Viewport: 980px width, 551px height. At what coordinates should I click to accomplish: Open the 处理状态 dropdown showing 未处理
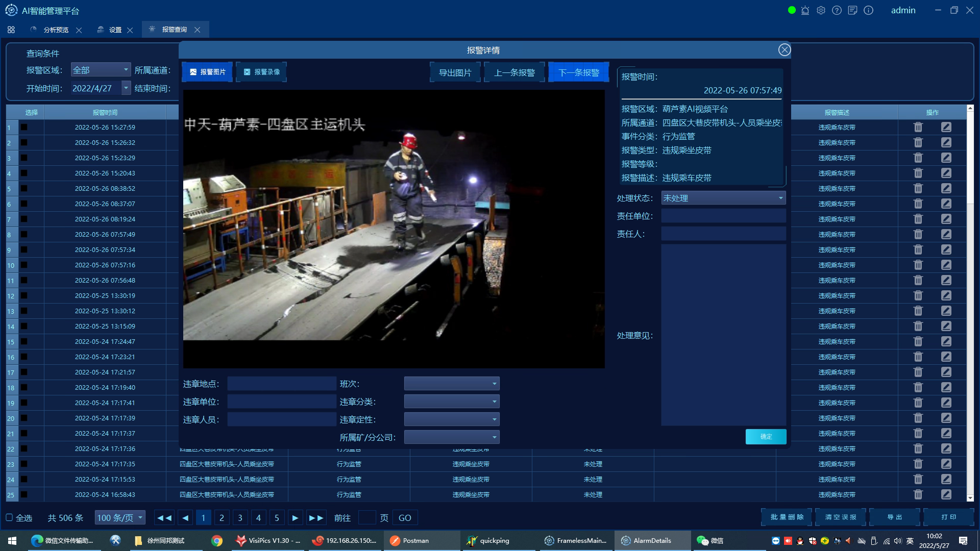(723, 198)
